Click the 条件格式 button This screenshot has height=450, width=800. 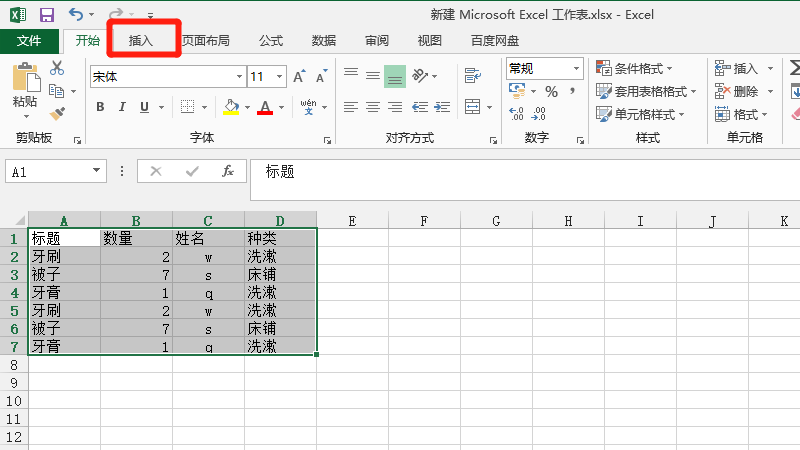638,68
